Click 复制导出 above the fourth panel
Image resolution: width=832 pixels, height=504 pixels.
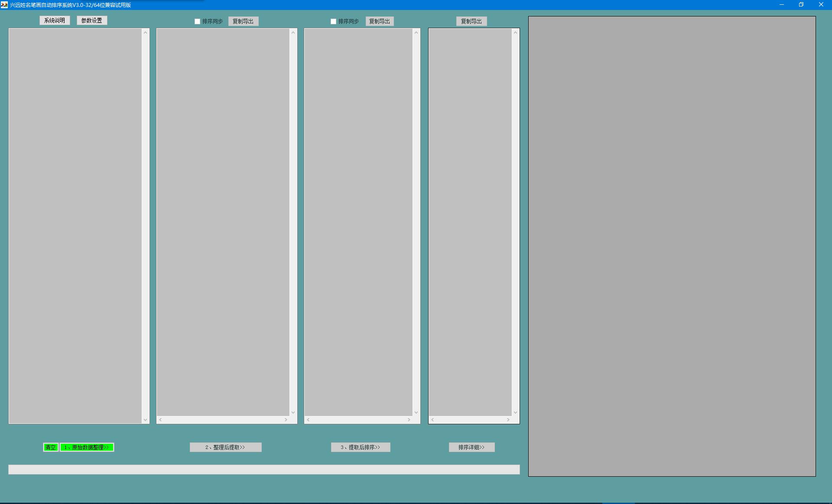click(471, 21)
